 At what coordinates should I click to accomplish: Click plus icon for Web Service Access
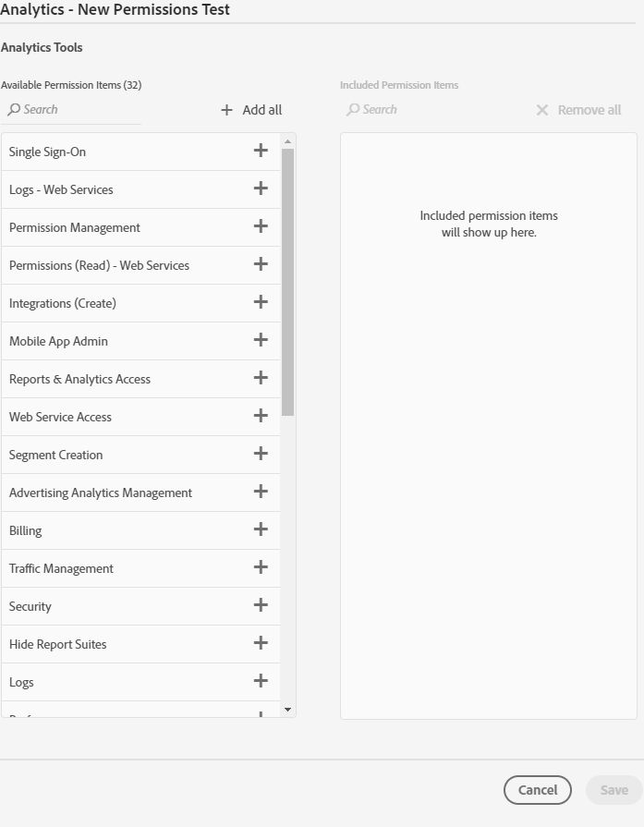pyautogui.click(x=261, y=416)
